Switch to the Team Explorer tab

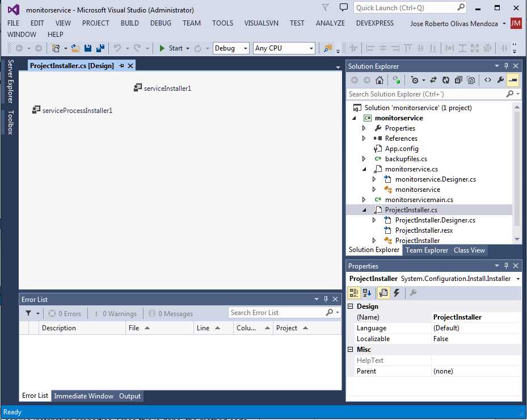pos(427,250)
